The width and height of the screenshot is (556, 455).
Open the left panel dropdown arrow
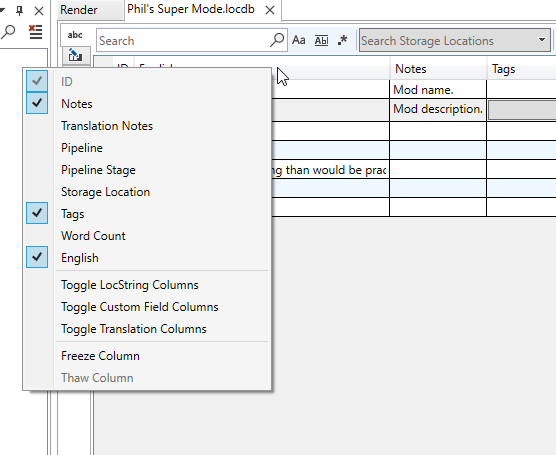tap(2, 11)
